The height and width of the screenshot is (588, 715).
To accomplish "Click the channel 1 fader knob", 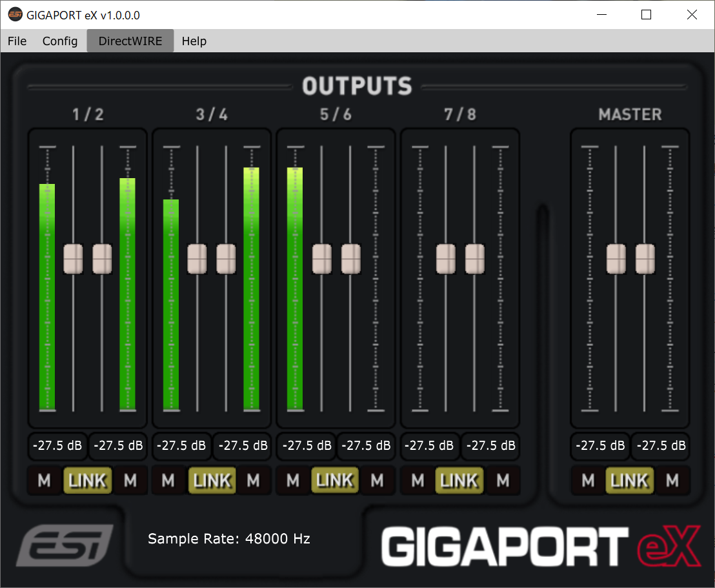I will [74, 259].
